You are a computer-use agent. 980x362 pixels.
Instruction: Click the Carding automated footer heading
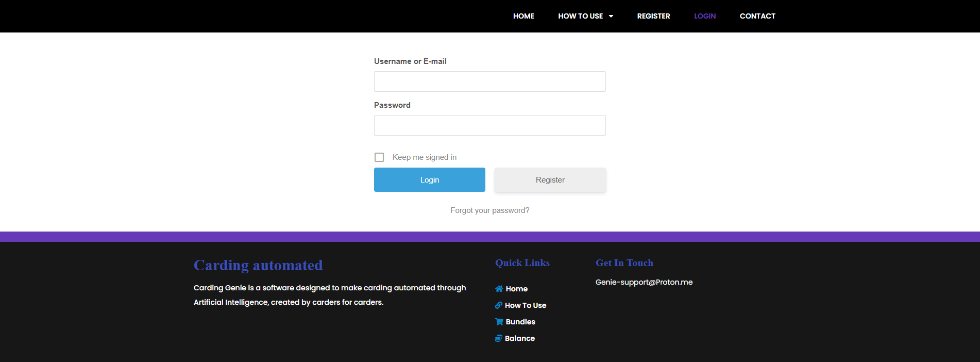258,265
